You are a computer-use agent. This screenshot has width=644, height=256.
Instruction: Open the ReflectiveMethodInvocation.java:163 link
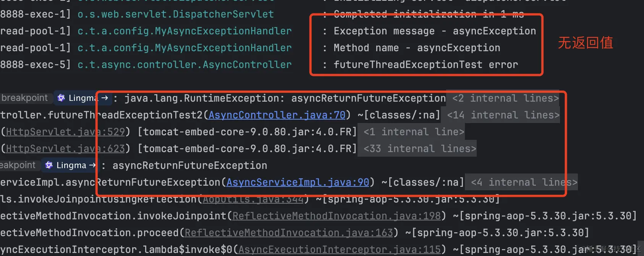(x=289, y=233)
